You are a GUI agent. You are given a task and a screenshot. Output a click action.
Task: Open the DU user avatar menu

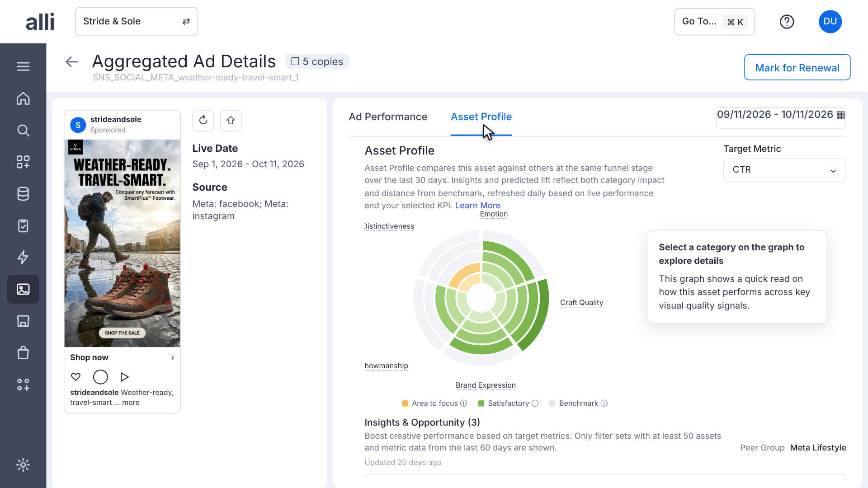[830, 22]
